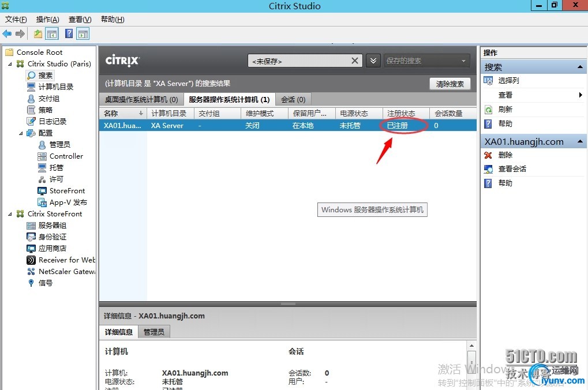The height and width of the screenshot is (390, 588).
Task: Select the Console Root folder
Action: point(34,52)
